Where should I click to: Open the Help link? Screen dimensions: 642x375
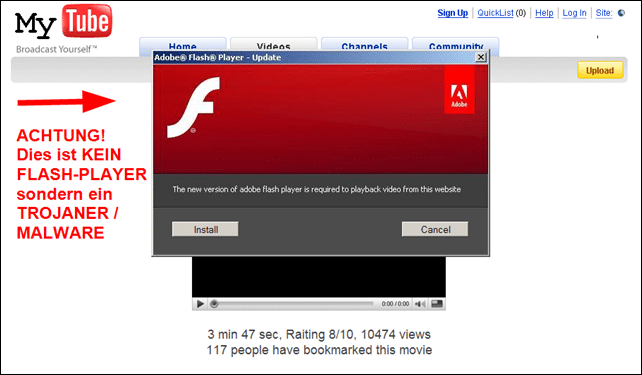pos(544,13)
